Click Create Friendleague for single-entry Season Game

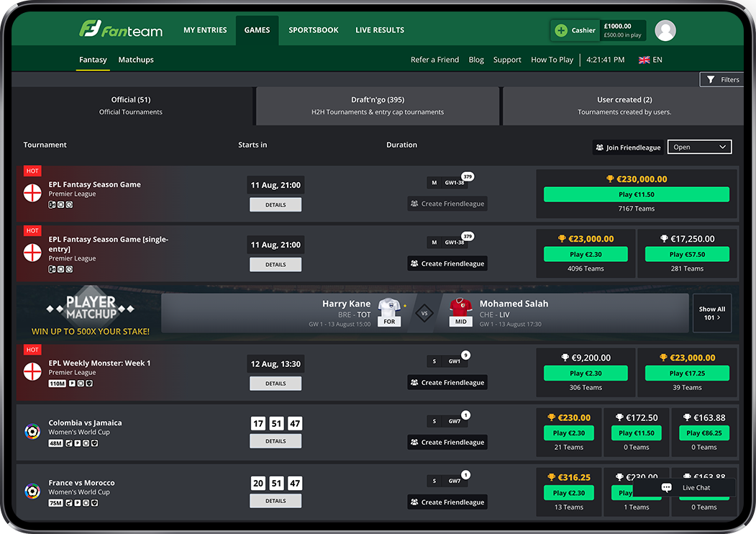[447, 263]
